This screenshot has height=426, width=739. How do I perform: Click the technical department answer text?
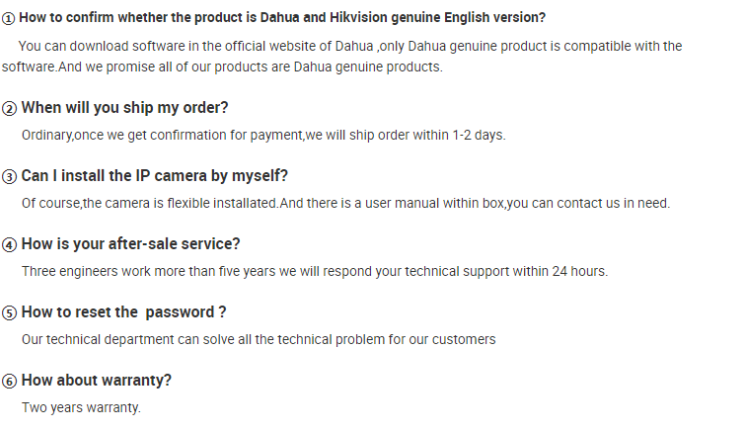(258, 340)
